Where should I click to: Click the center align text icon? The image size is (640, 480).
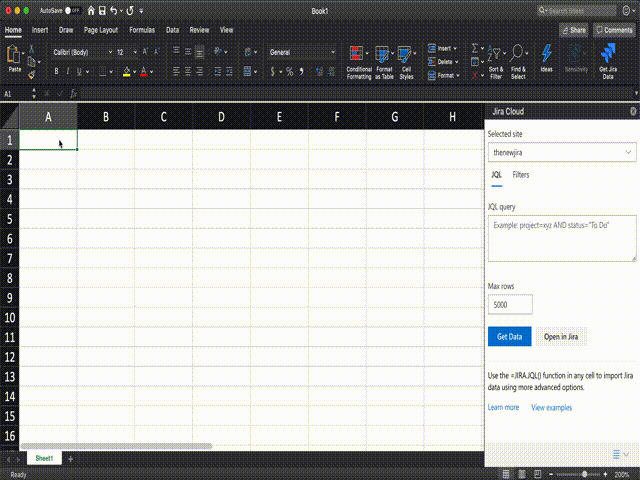point(188,72)
